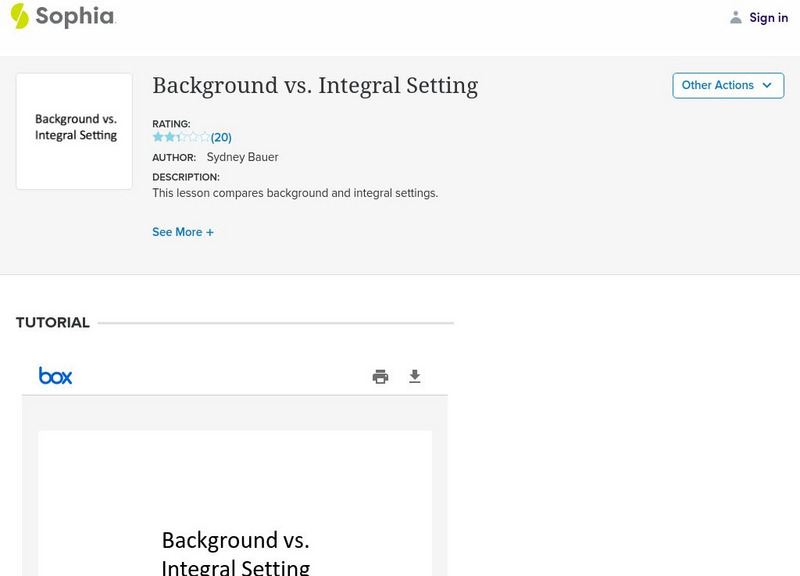Download the tutorial document
Viewport: 800px width, 576px height.
pos(415,377)
